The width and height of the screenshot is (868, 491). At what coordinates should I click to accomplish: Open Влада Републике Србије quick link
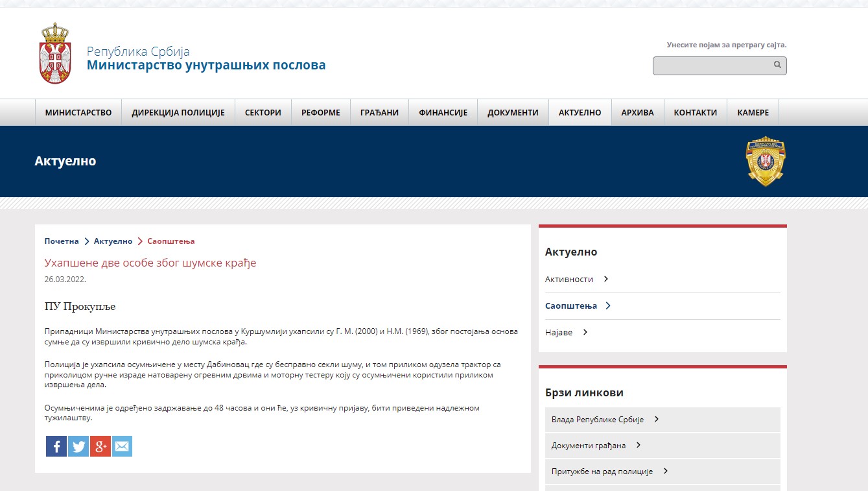597,419
